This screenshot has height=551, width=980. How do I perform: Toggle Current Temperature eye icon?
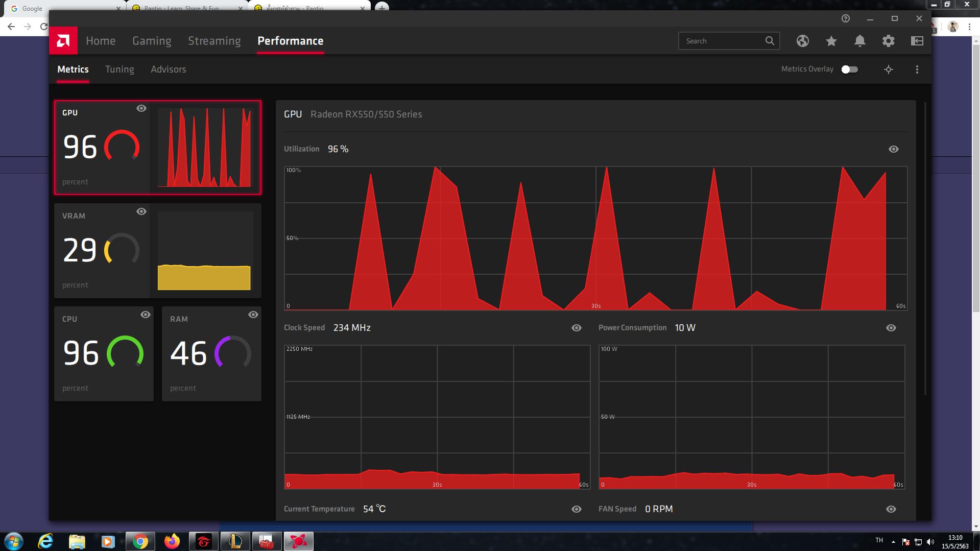[577, 509]
